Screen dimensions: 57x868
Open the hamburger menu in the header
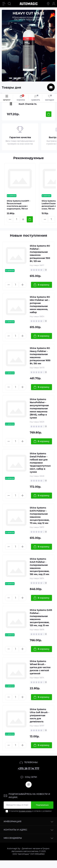coord(4,4)
